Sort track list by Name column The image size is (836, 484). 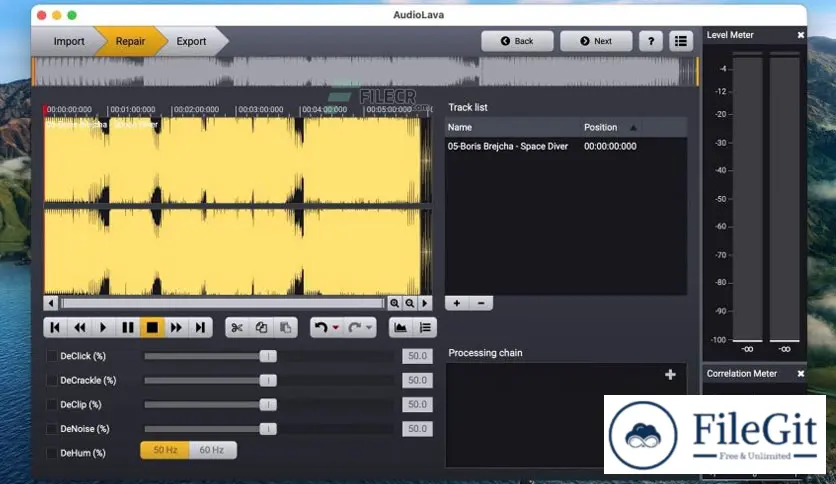pyautogui.click(x=513, y=127)
